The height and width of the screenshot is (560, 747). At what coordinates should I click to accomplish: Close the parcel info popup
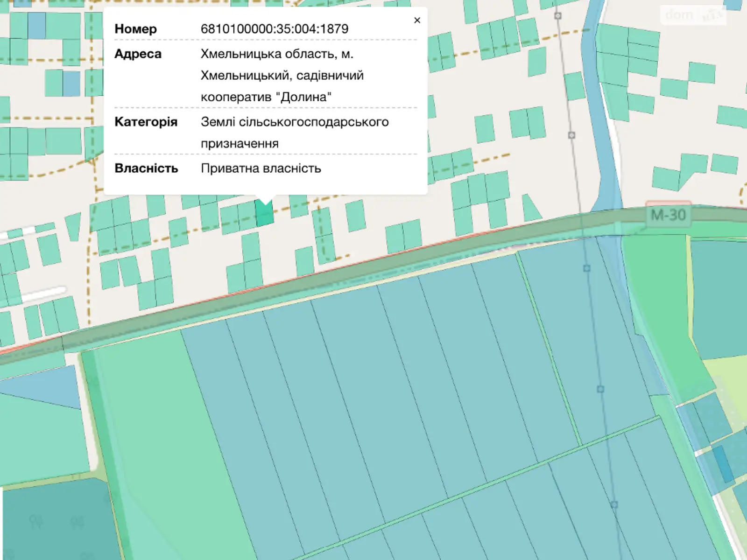[x=417, y=20]
